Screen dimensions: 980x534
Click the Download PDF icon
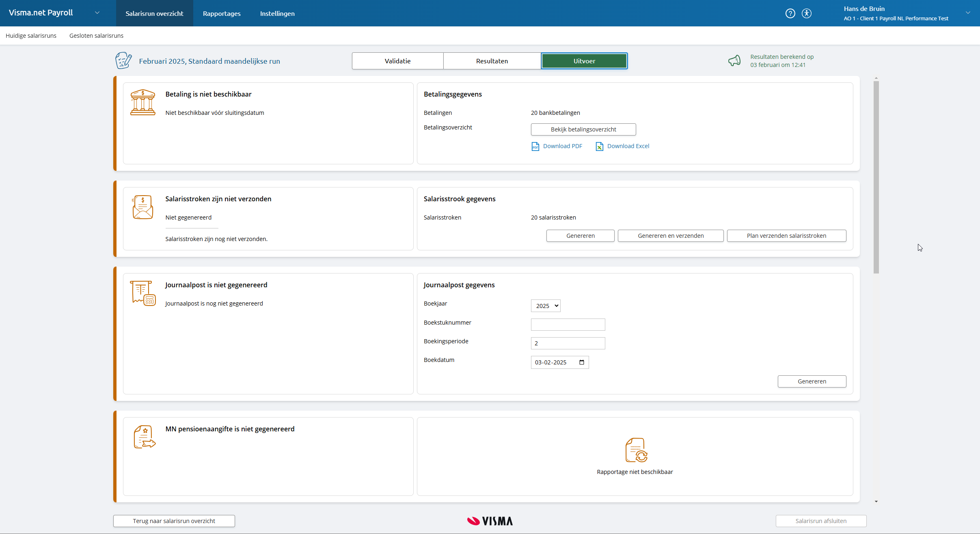pyautogui.click(x=535, y=146)
